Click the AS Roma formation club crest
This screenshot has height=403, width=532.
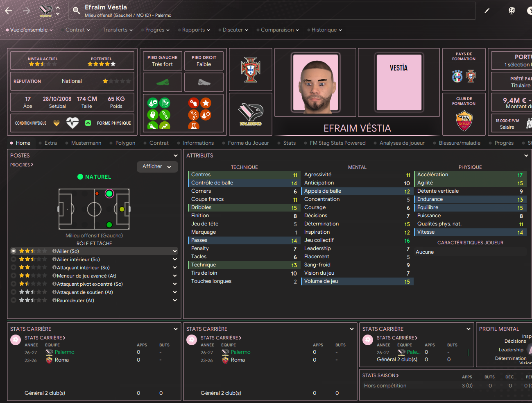pyautogui.click(x=464, y=121)
